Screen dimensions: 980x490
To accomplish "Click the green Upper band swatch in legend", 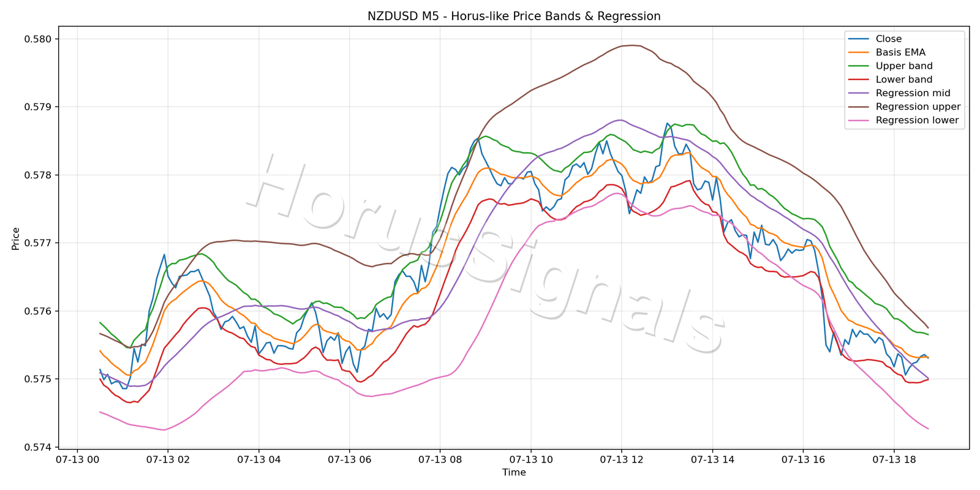I will (858, 66).
